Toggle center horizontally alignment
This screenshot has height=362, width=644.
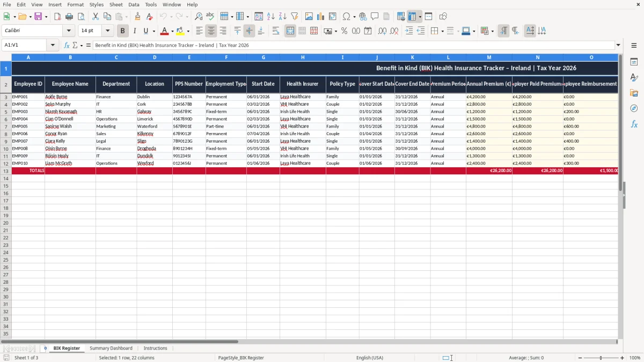point(211,31)
